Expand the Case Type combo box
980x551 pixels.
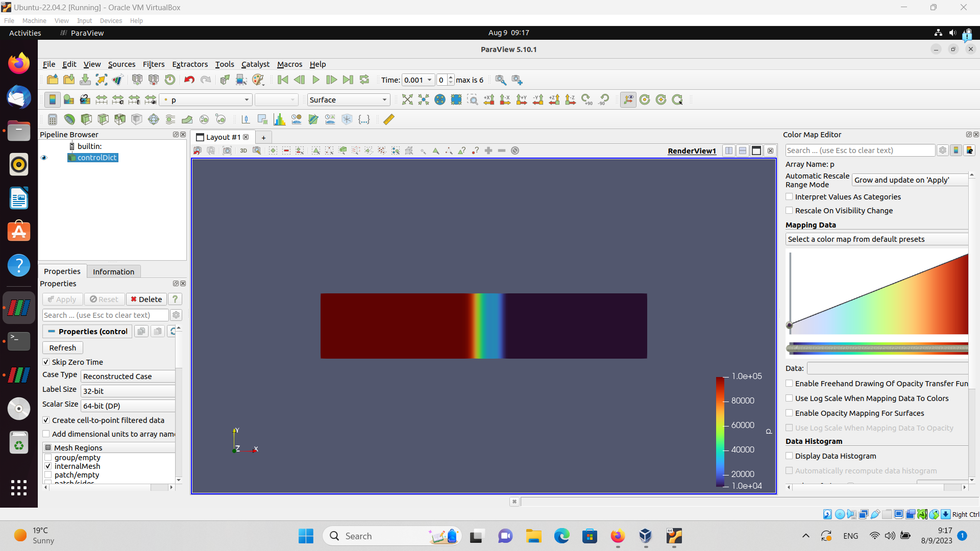(x=128, y=377)
